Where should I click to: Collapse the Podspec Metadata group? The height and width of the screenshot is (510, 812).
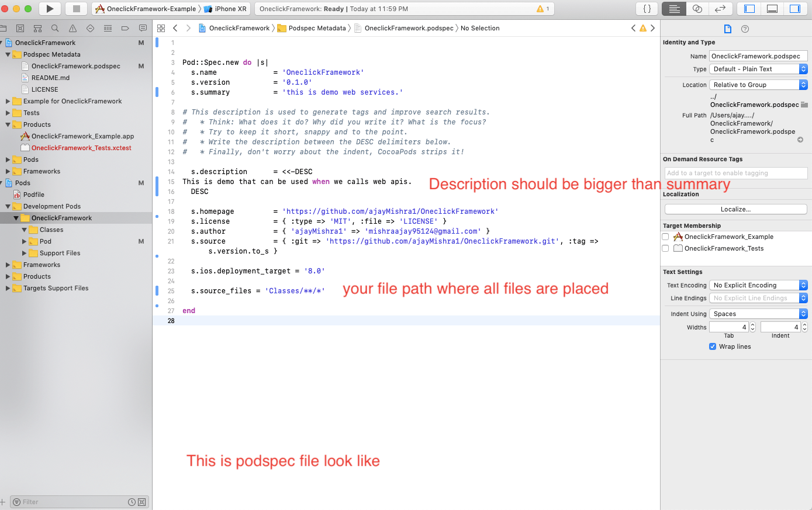tap(8, 54)
